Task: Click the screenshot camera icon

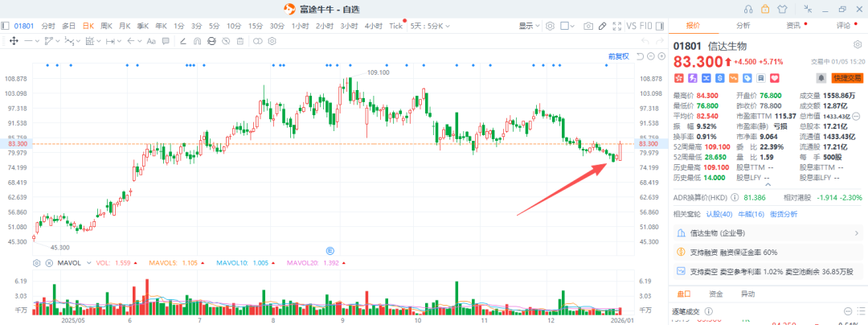Action: coord(588,26)
